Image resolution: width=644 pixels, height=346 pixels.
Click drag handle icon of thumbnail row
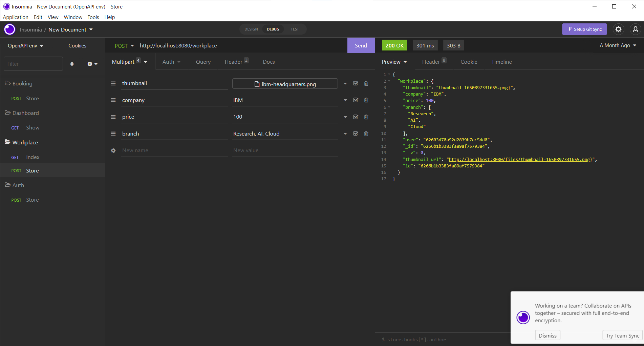113,83
